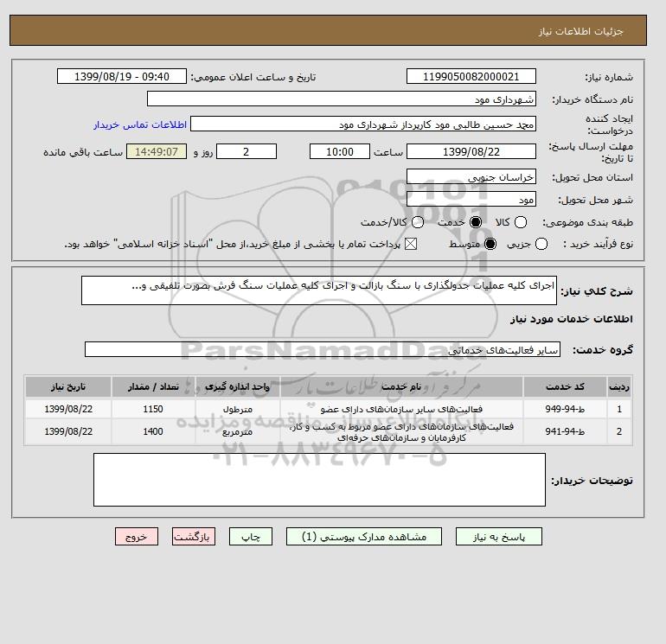
Task: Open اطلاعات تماس خریدار link
Action: click(140, 124)
